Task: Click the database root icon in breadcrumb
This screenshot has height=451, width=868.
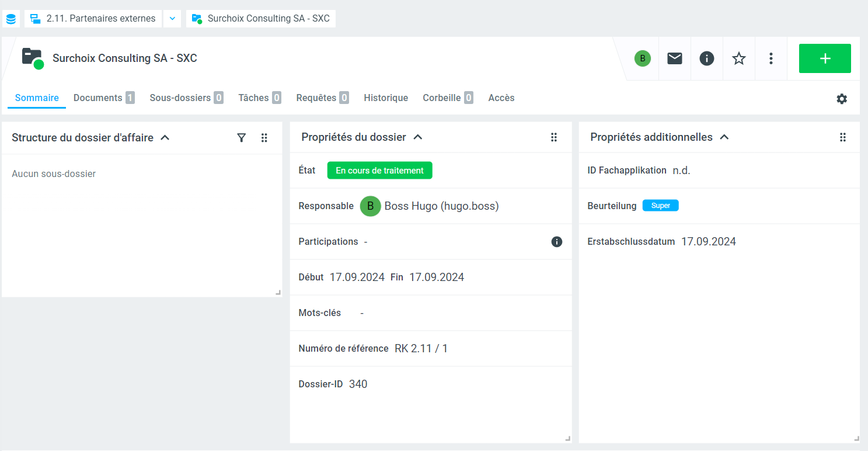Action: [11, 19]
